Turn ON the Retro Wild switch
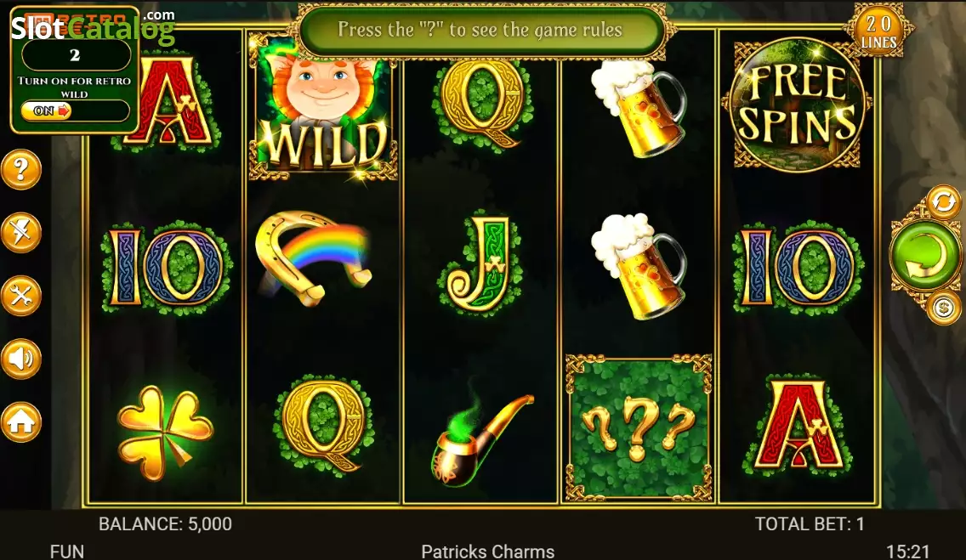Screen dimensions: 966x560 (47, 110)
